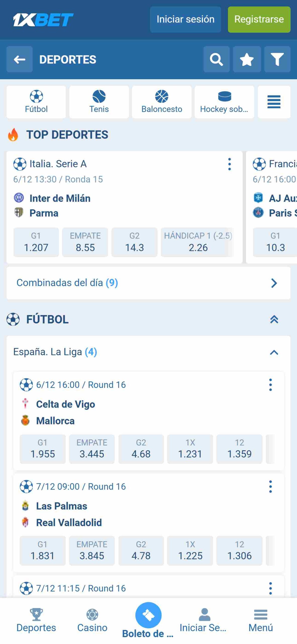Pick G2 odds 4.78 for Real Valladolid
Image resolution: width=297 pixels, height=644 pixels.
[x=141, y=550]
